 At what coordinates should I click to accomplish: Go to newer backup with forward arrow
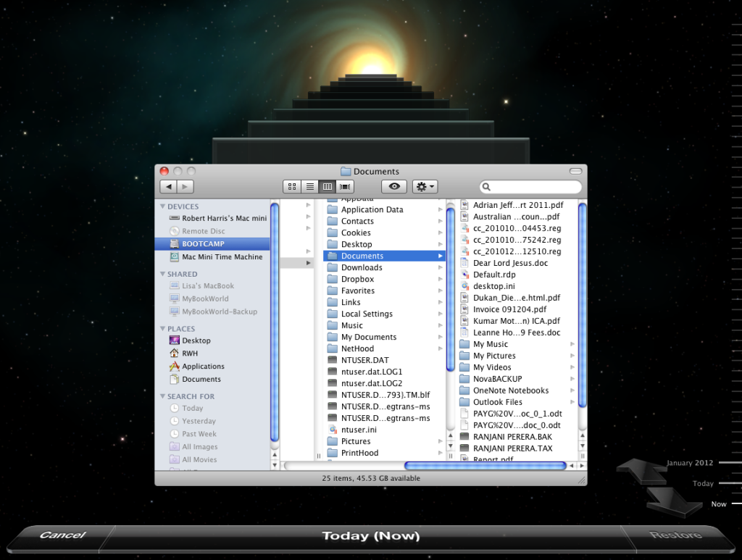click(x=674, y=503)
